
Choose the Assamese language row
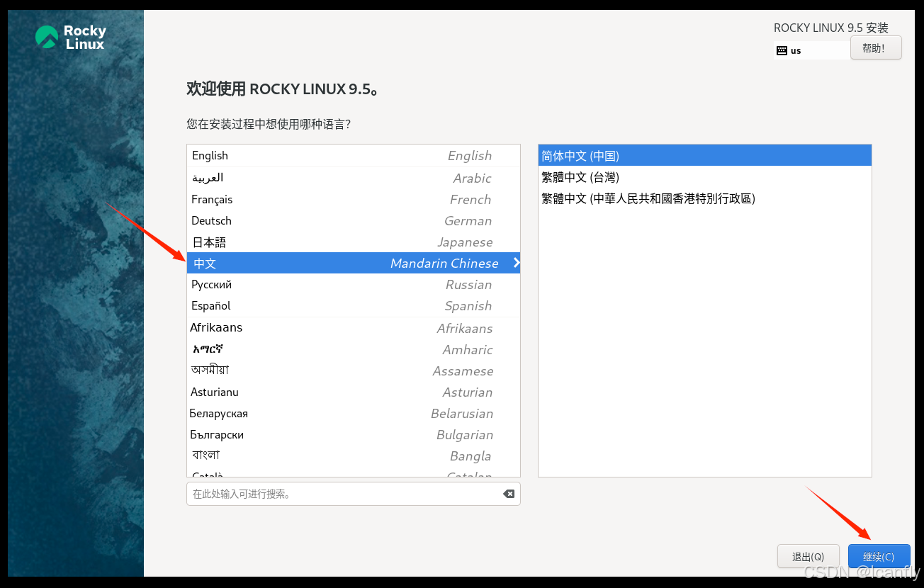(354, 371)
